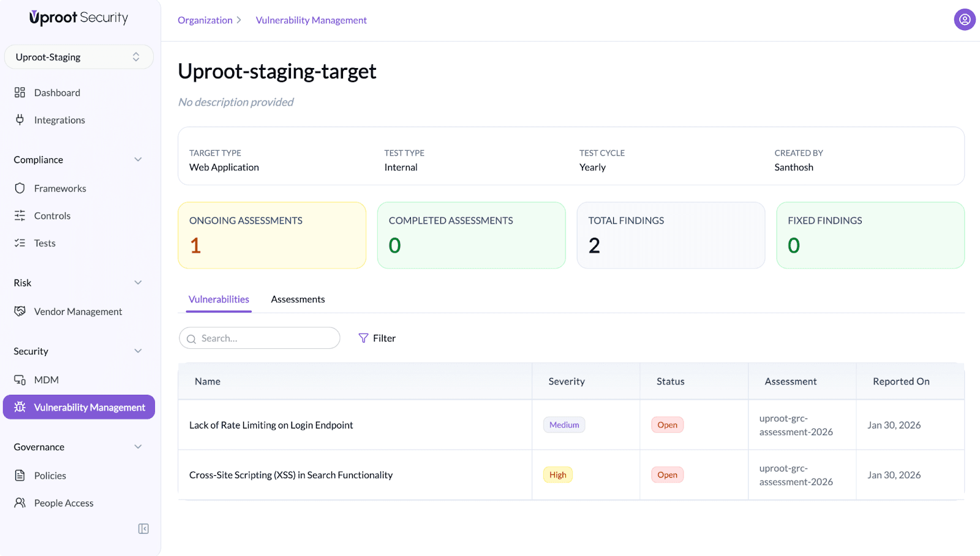Collapse the Compliance section chevron
980x556 pixels.
138,159
